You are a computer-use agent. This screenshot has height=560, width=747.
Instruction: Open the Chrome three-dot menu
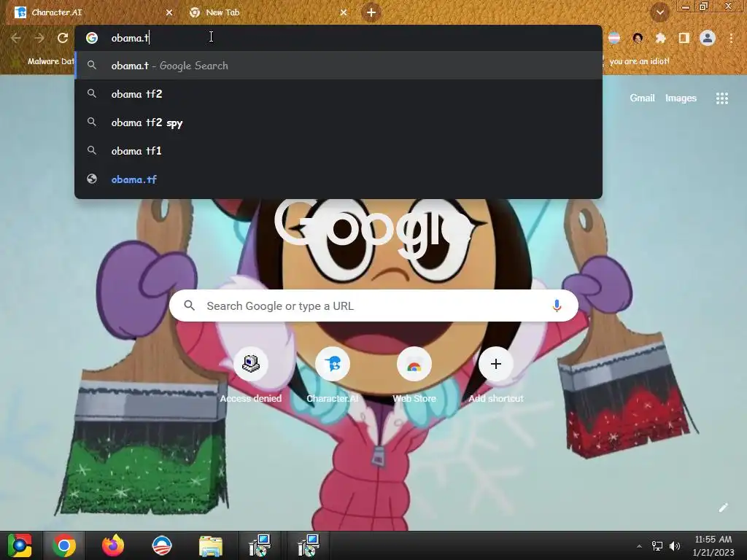coord(731,38)
